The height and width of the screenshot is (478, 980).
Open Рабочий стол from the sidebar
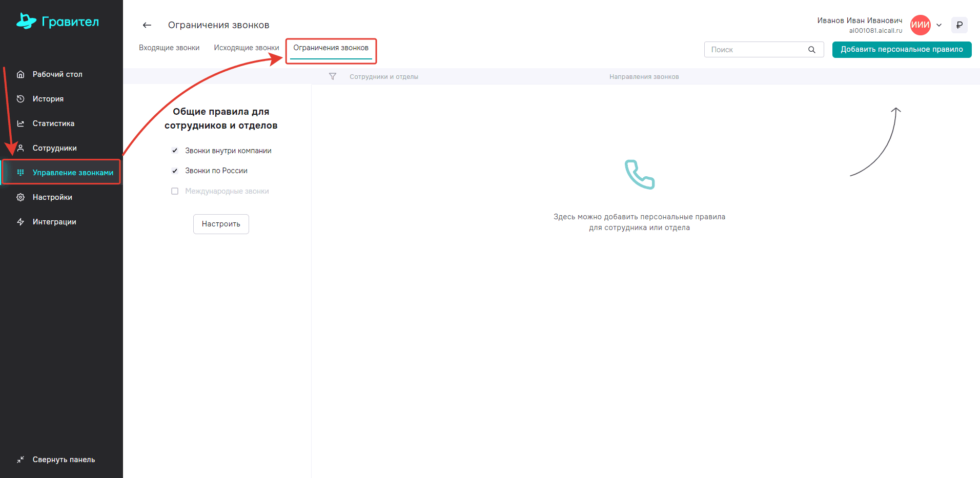click(57, 74)
